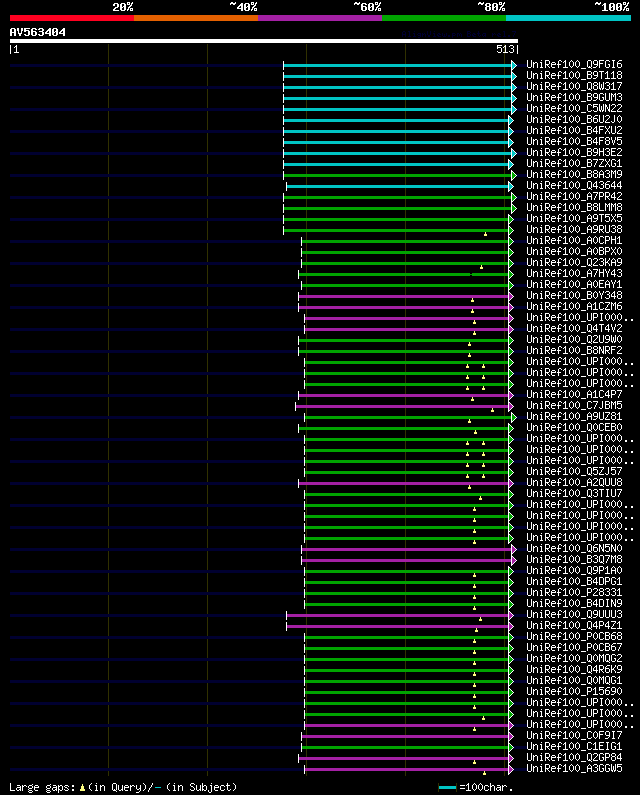The width and height of the screenshot is (640, 795).
Task: Click the purple ~60% identity legend bar
Action: coord(320,18)
